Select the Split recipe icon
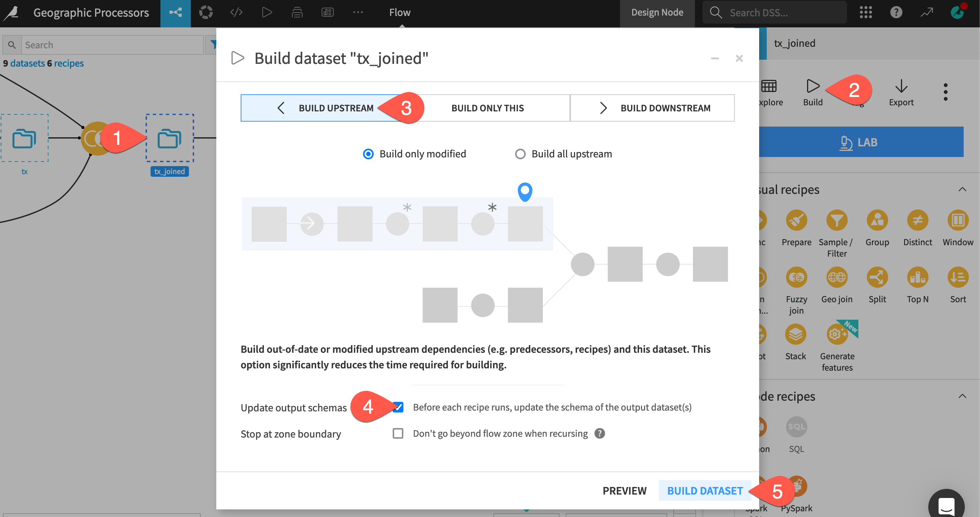Image resolution: width=980 pixels, height=517 pixels. [877, 278]
